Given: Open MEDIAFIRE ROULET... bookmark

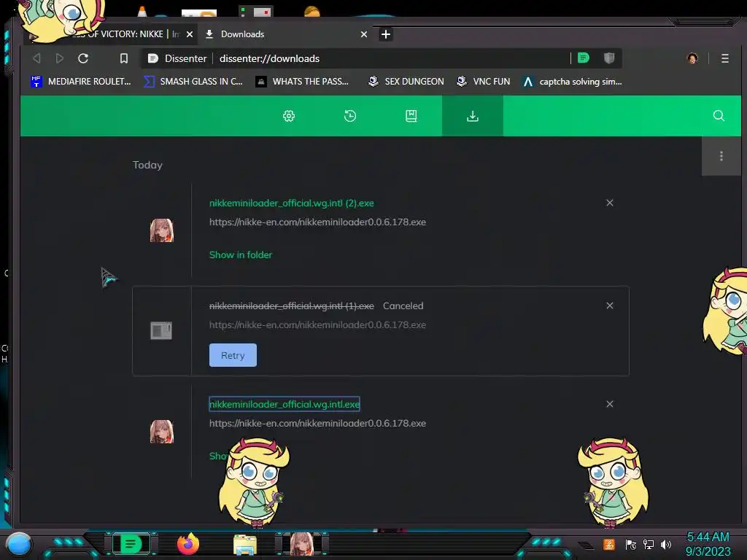Looking at the screenshot, I should [x=80, y=82].
